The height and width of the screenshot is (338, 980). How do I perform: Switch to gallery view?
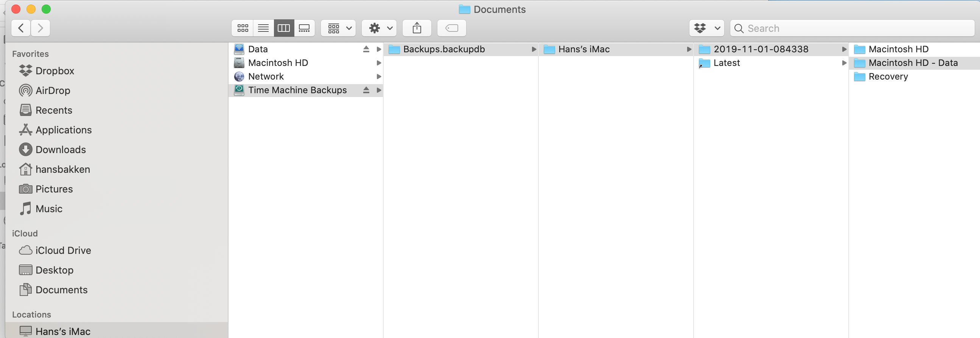point(304,28)
